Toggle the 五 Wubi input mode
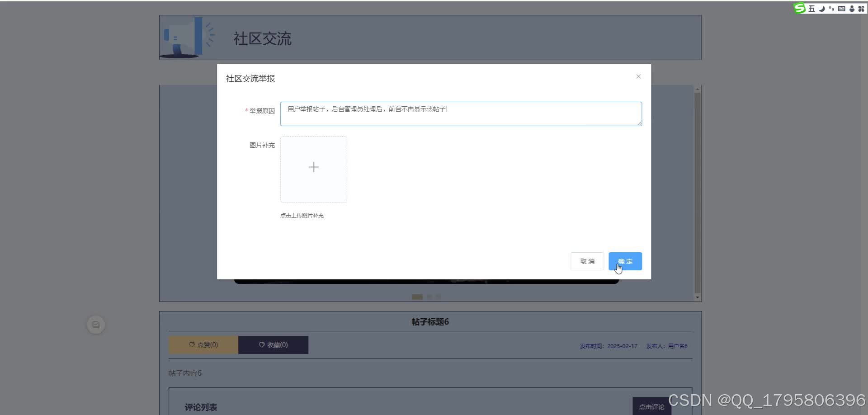868x415 pixels. tap(811, 9)
